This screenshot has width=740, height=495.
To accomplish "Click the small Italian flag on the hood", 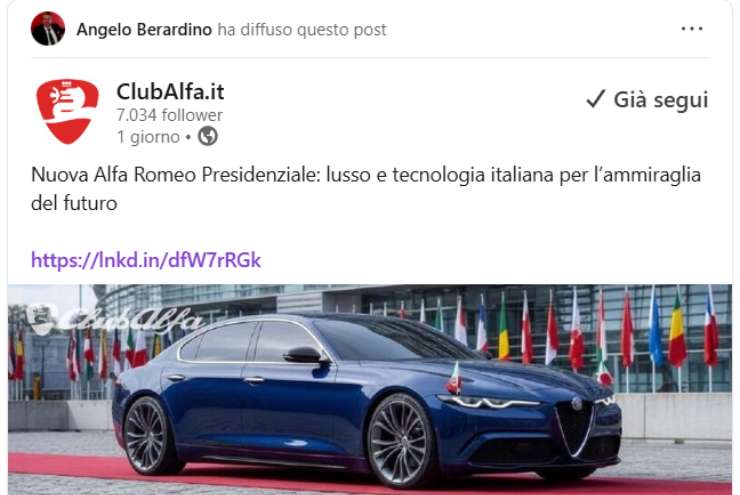I will coord(454,378).
